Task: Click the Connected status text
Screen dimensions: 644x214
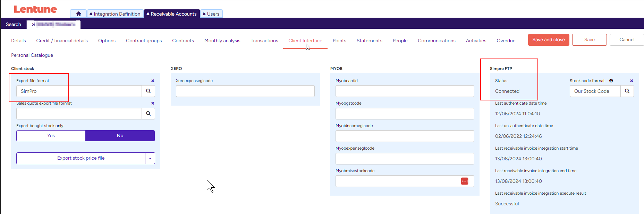Action: (507, 91)
